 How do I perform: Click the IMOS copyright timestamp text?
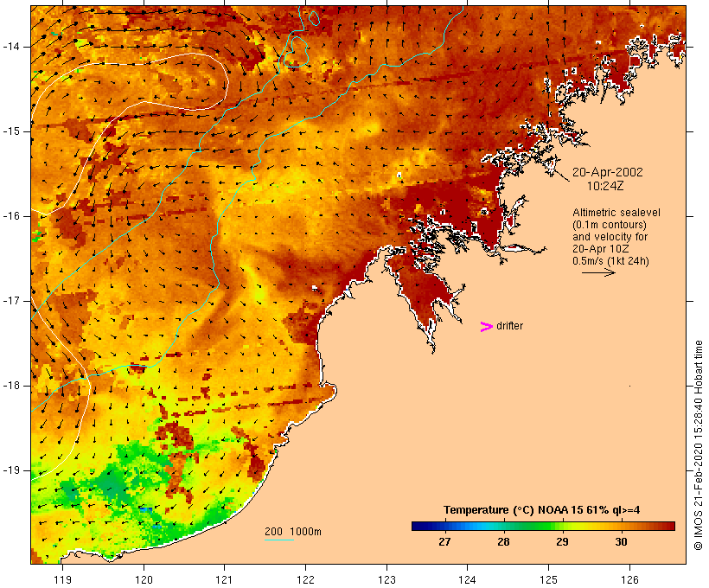pos(698,445)
